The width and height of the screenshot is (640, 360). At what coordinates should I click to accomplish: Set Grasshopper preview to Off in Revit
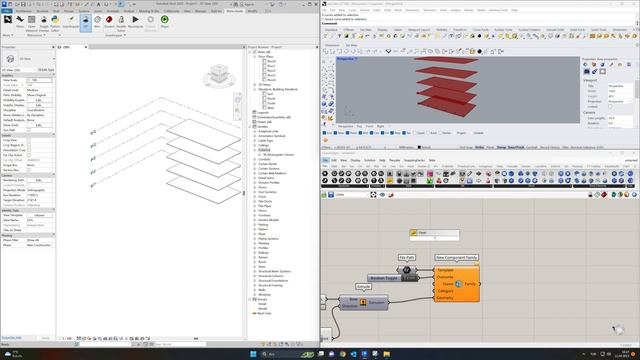pyautogui.click(x=85, y=22)
